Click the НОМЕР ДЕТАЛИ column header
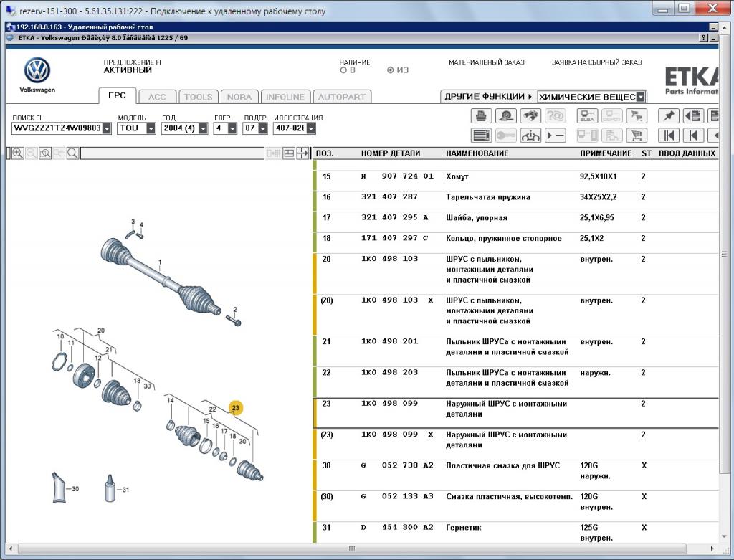 coord(391,153)
